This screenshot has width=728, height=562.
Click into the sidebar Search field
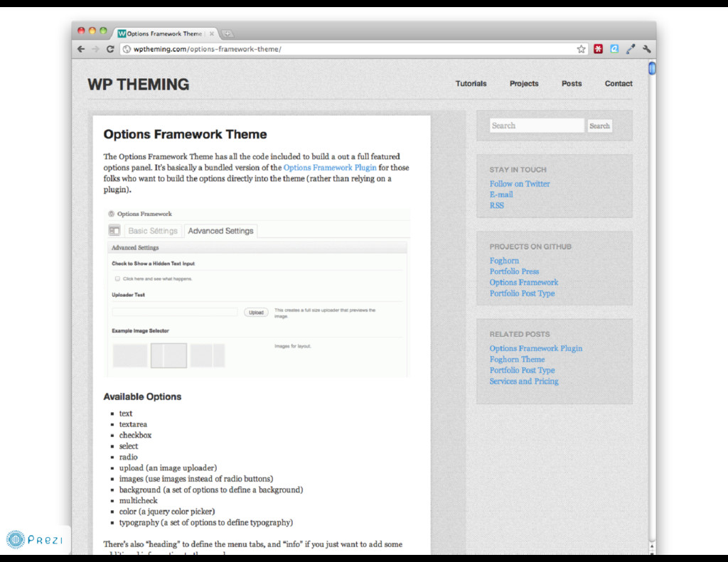point(537,125)
